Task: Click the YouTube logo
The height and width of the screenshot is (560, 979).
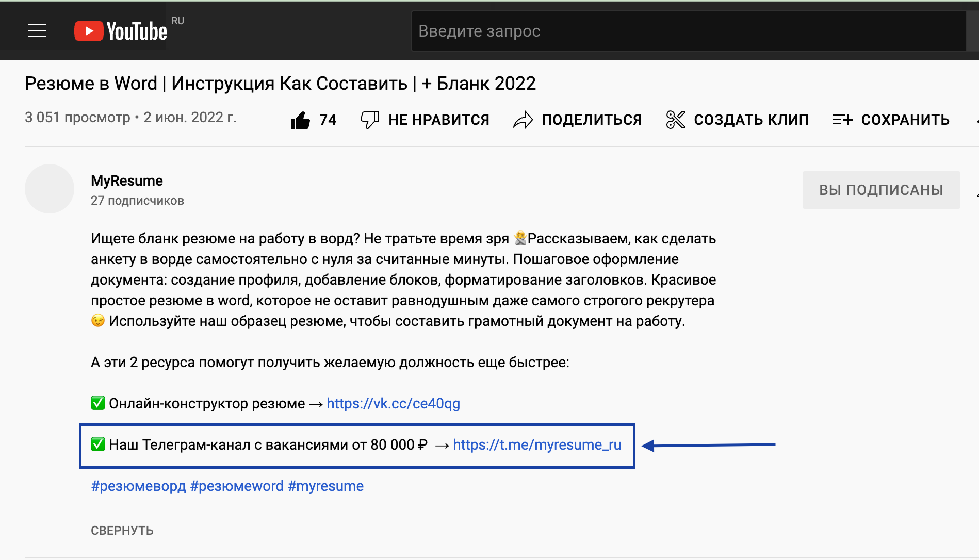Action: (x=121, y=31)
